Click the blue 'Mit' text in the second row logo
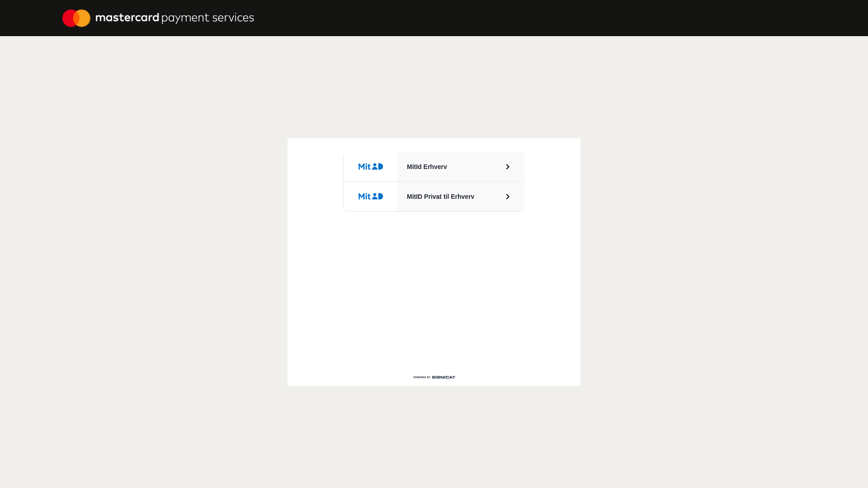 pyautogui.click(x=364, y=197)
